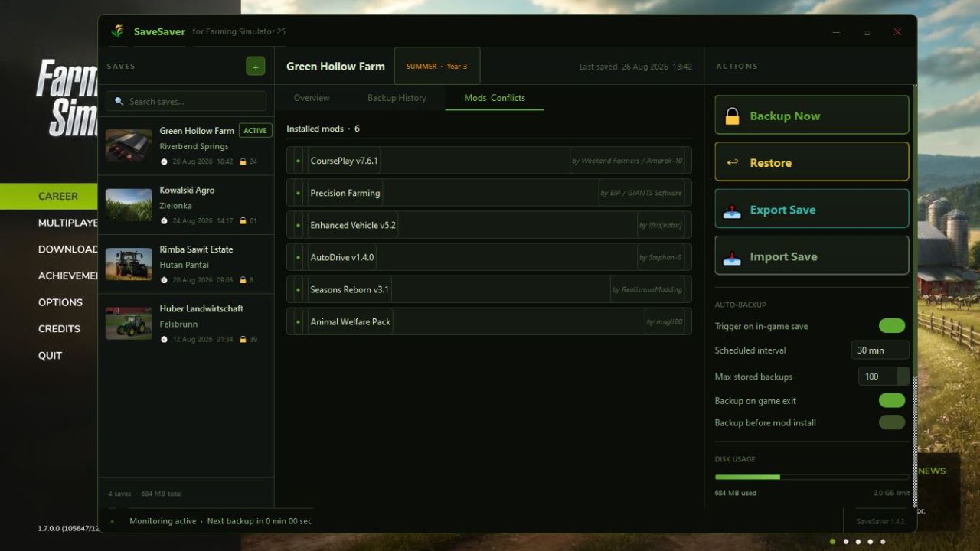
Task: Click the lock icon on Rimba Sawit Estate
Action: (x=243, y=280)
